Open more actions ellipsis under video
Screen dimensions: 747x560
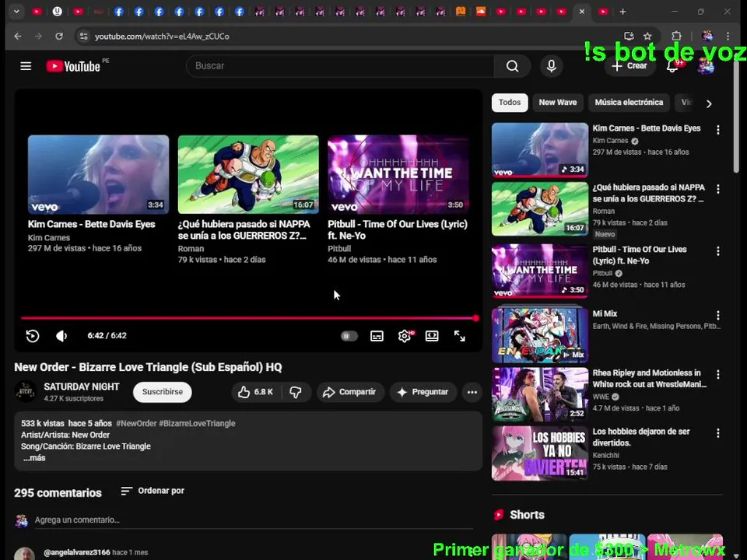pos(472,392)
